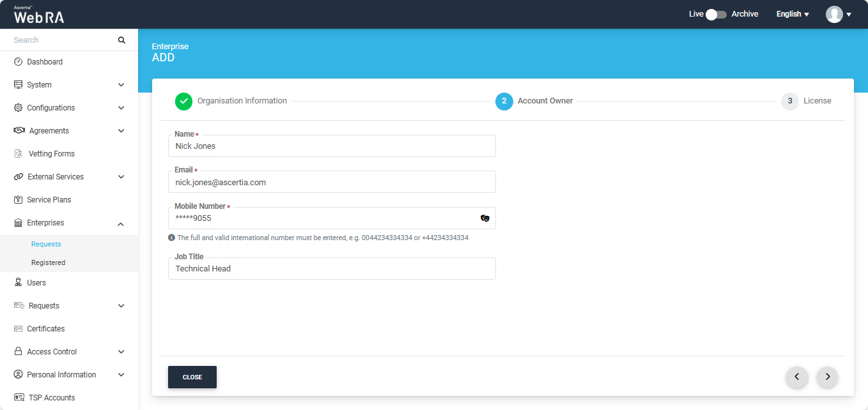Click the Access Control lock icon
Image resolution: width=868 pixels, height=410 pixels.
coord(18,352)
